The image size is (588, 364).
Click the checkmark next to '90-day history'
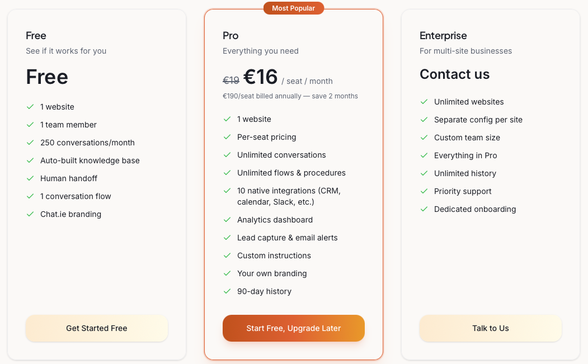tap(227, 291)
